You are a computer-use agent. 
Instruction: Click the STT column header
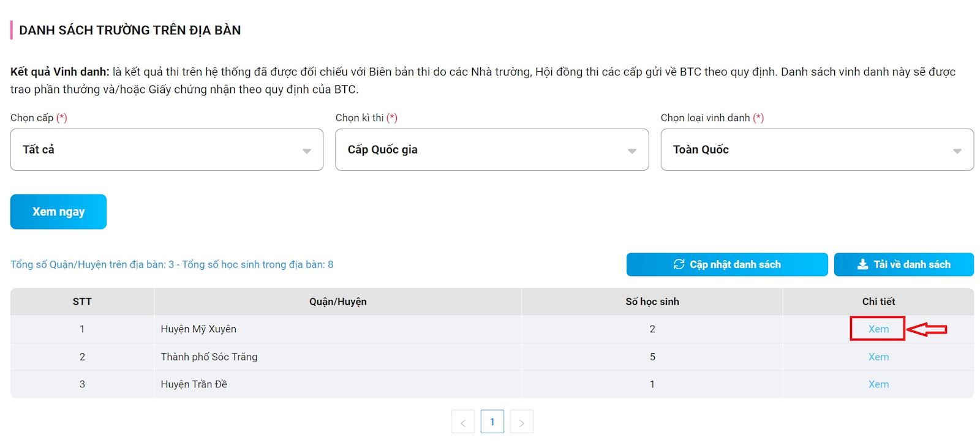tap(82, 302)
